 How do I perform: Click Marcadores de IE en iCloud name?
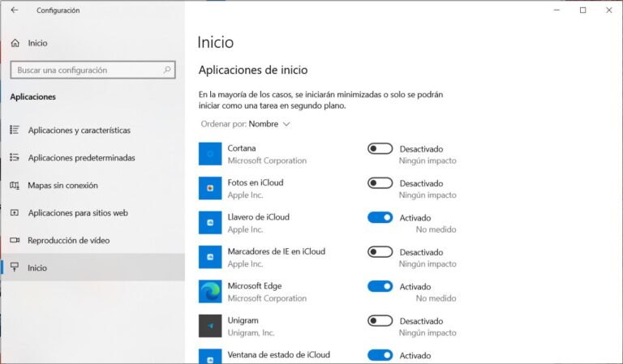click(276, 251)
